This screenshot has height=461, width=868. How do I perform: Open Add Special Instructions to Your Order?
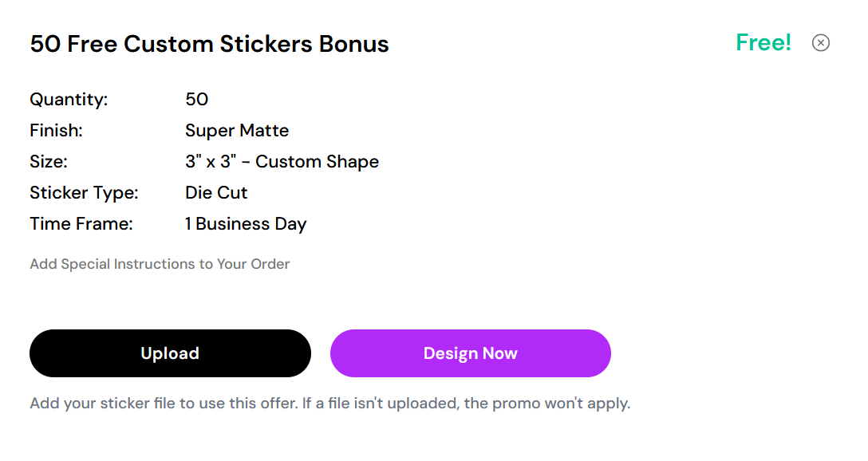tap(160, 264)
